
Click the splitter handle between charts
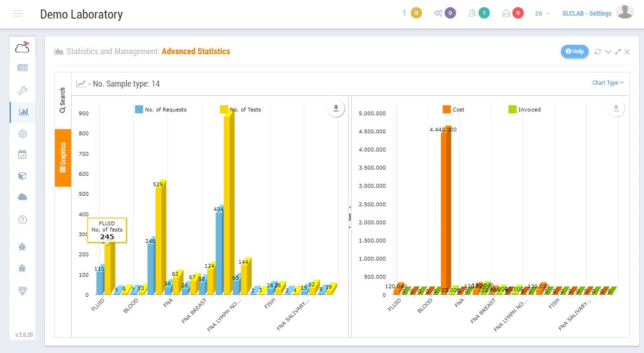point(350,217)
